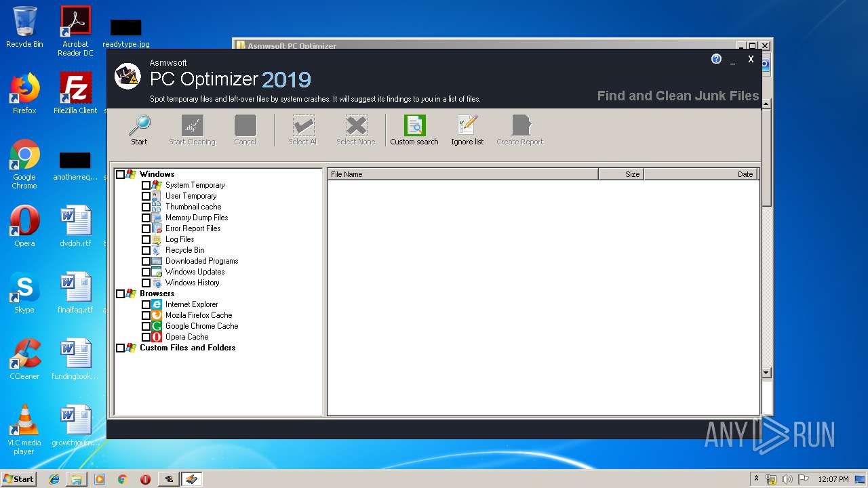Open FileZilla Client desktop shortcut
Viewport: 868px width, 488px height.
click(x=75, y=94)
